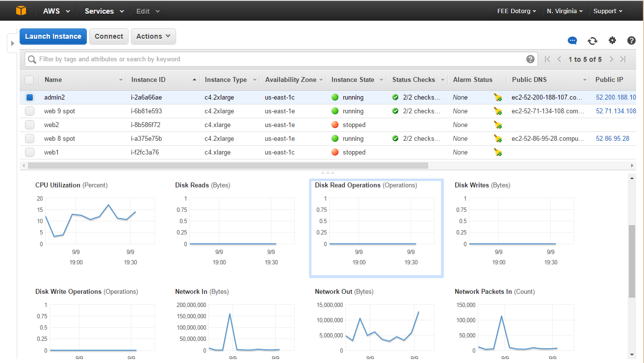
Task: Click the alarm icon for admin2
Action: [498, 98]
